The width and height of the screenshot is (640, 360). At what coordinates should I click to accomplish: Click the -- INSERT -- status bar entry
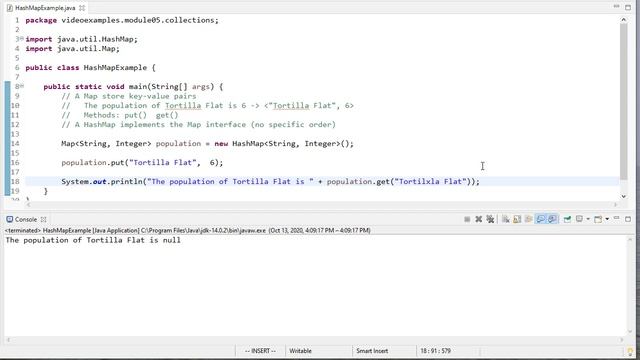pos(260,351)
